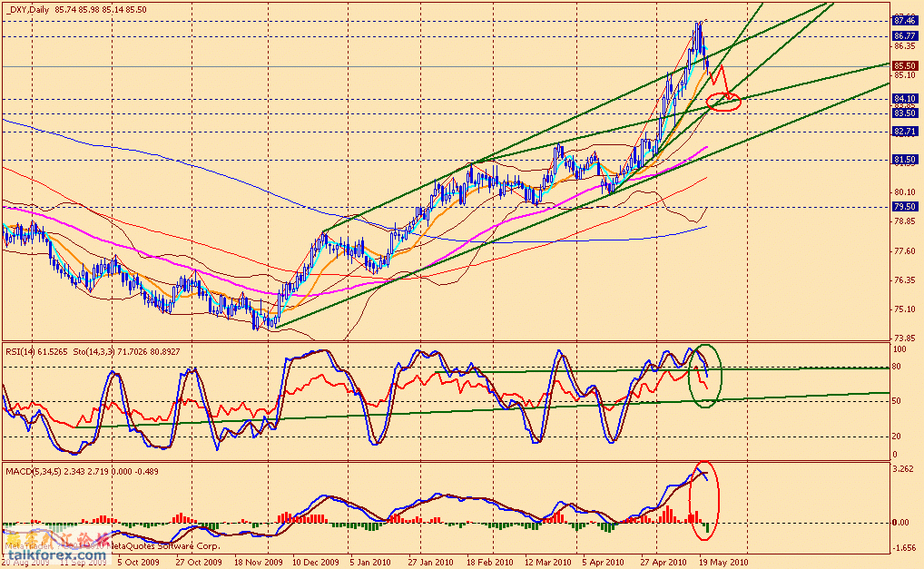Click the MACD scale value 3.262

(903, 469)
